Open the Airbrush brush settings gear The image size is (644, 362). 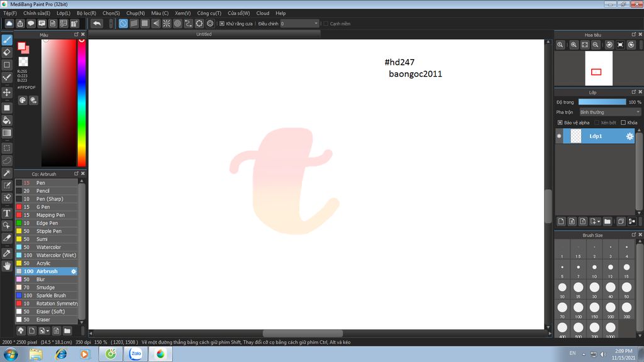tap(74, 271)
